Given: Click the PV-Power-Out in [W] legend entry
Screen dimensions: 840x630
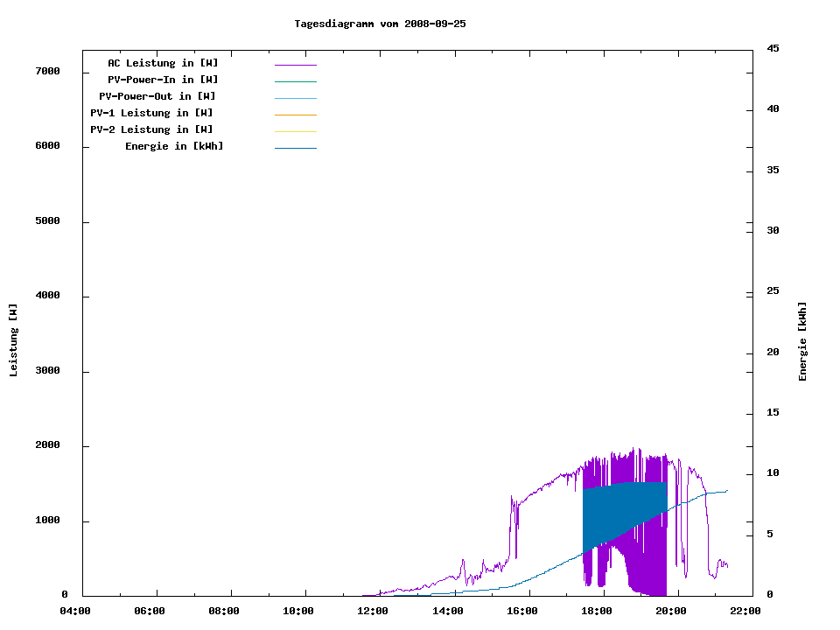Looking at the screenshot, I should click(x=157, y=96).
